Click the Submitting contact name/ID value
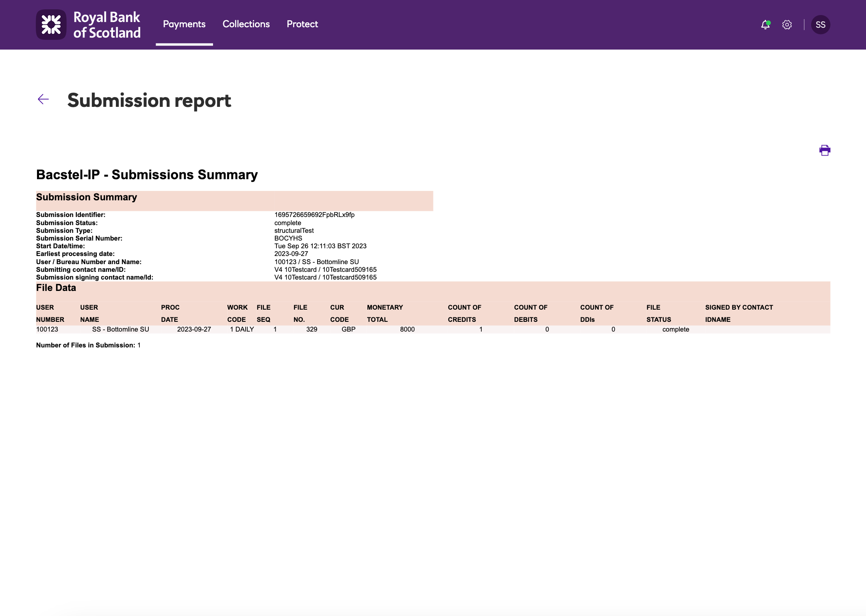This screenshot has width=866, height=616. [326, 269]
